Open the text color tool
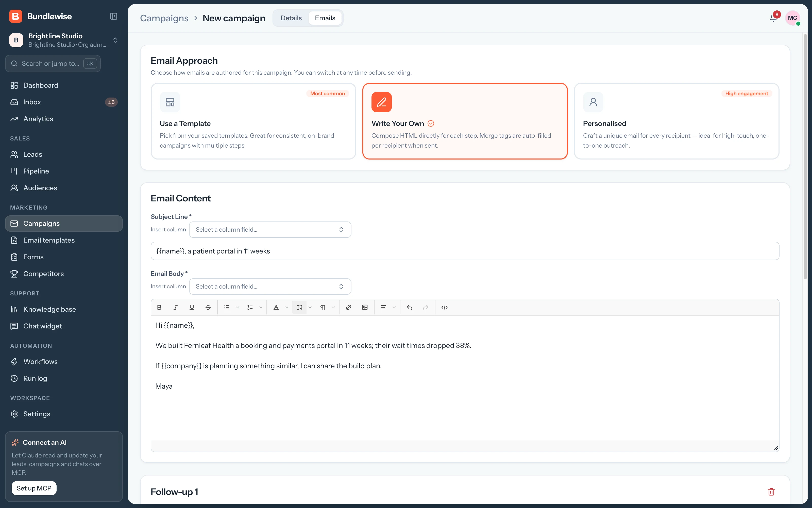Image resolution: width=812 pixels, height=508 pixels. pyautogui.click(x=276, y=307)
